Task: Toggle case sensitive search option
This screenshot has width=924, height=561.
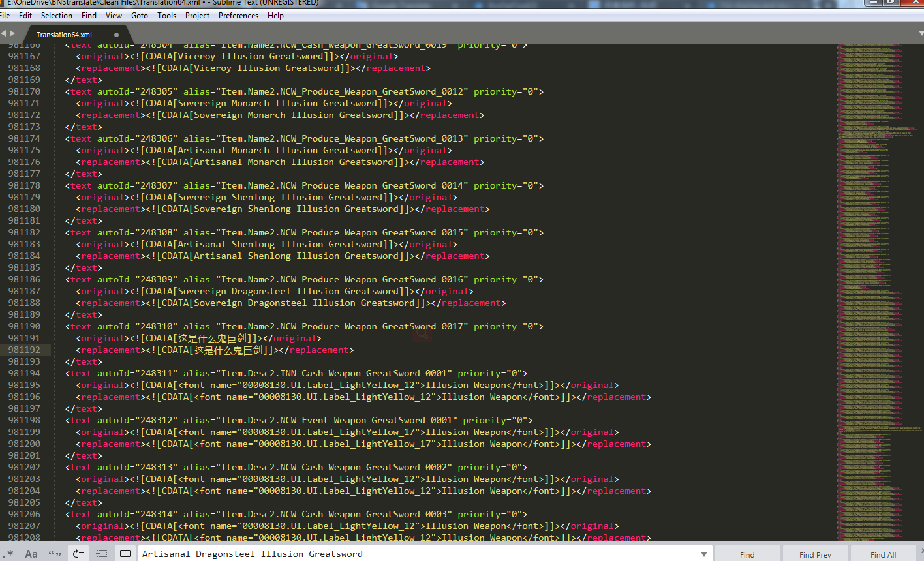Action: [31, 554]
